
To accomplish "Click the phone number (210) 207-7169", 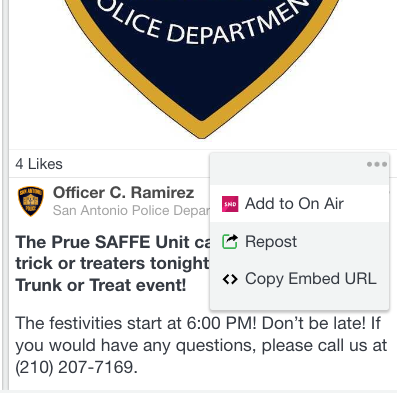I will click(76, 367).
